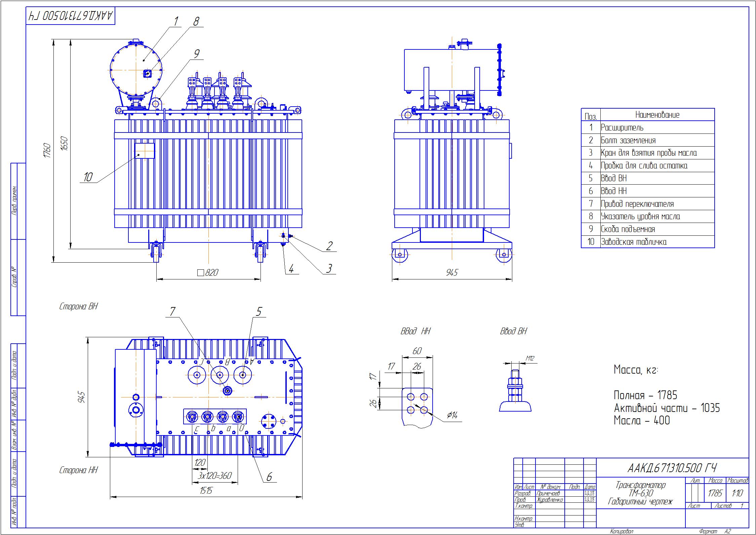Select the "Масса, кг:" heading
The width and height of the screenshot is (756, 535).
(x=636, y=370)
